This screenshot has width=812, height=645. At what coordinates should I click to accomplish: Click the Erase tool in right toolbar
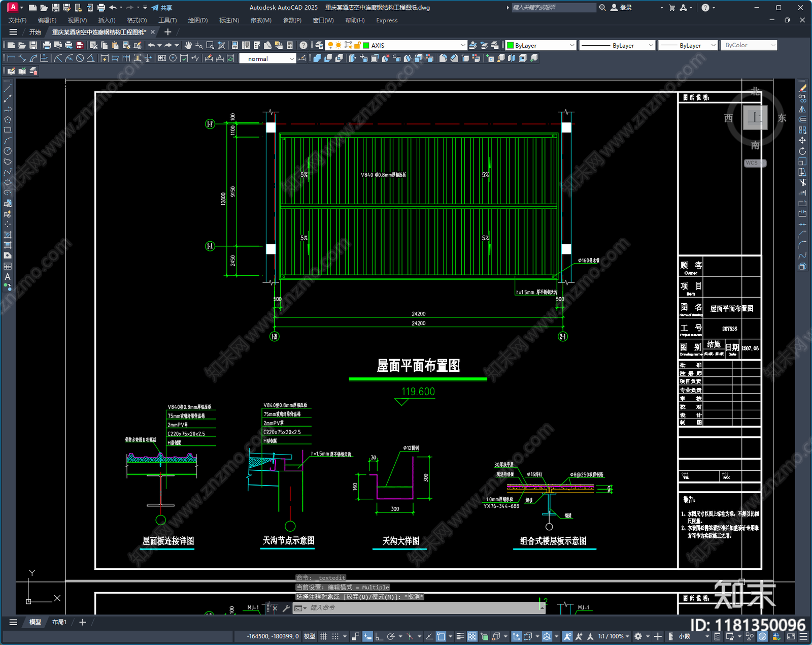pos(802,88)
